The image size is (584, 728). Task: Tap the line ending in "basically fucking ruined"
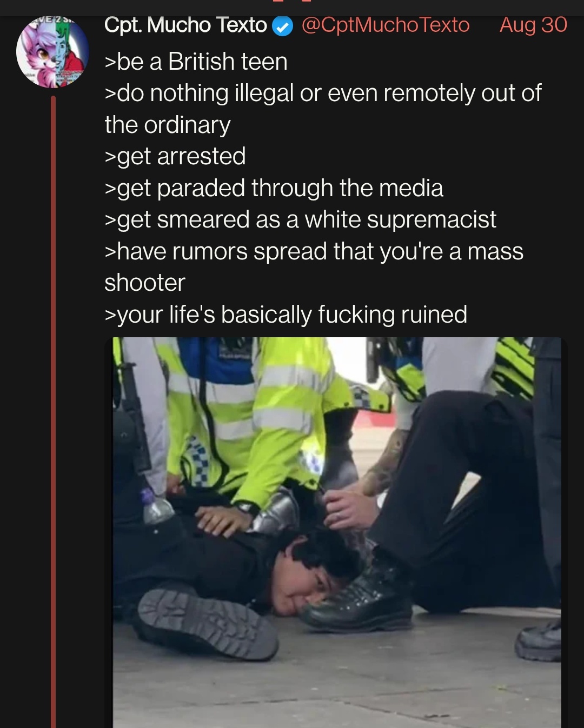coord(286,315)
